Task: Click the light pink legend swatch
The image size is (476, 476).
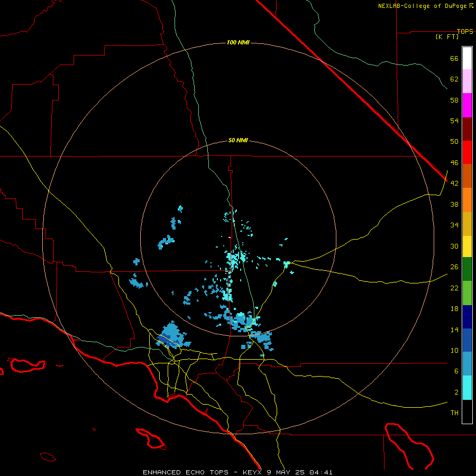Action: 467,81
